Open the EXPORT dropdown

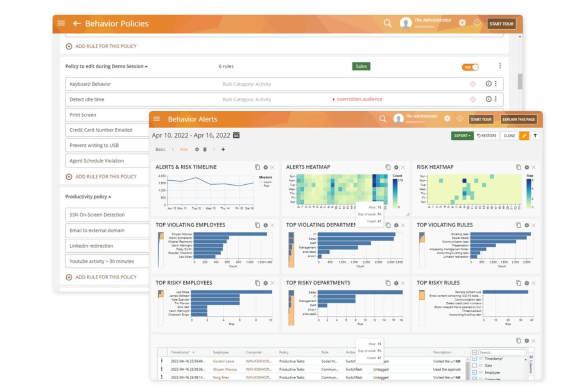pyautogui.click(x=462, y=135)
